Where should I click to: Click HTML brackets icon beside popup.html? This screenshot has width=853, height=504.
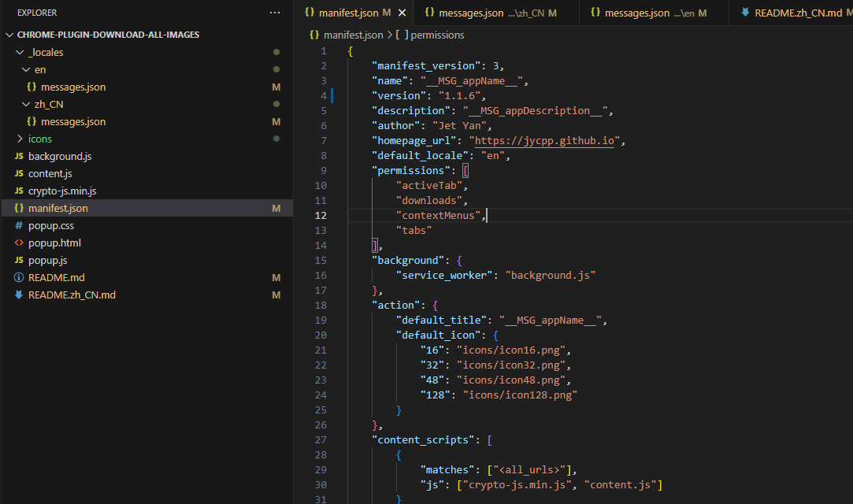(x=19, y=243)
